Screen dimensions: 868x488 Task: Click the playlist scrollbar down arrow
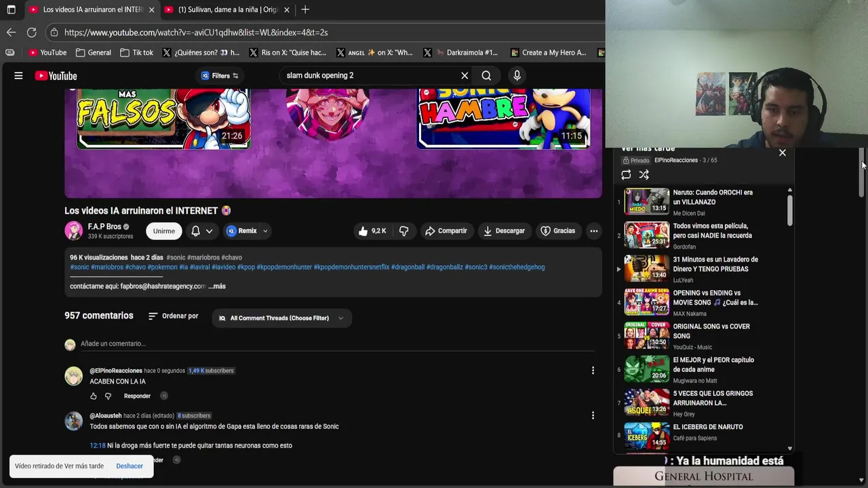[x=790, y=449]
